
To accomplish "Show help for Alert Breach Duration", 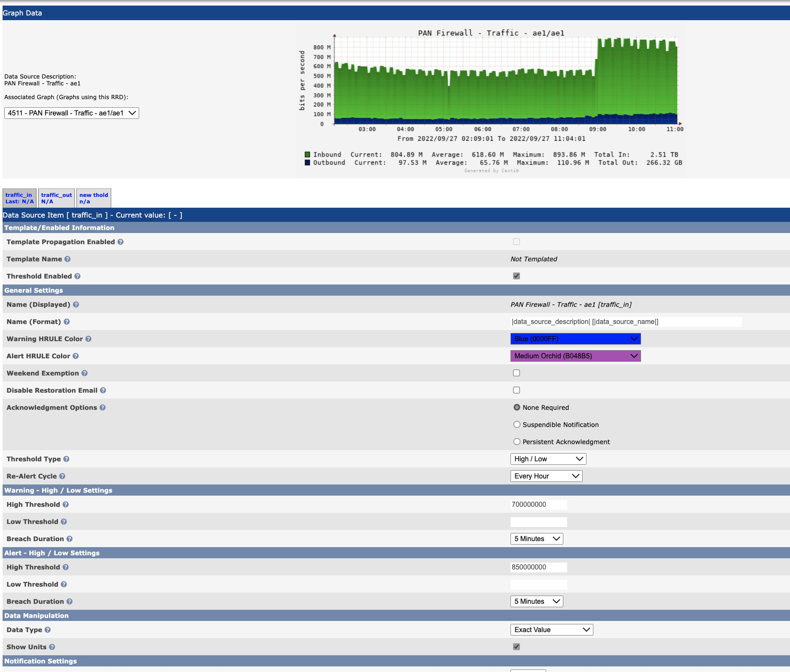I will pyautogui.click(x=70, y=602).
